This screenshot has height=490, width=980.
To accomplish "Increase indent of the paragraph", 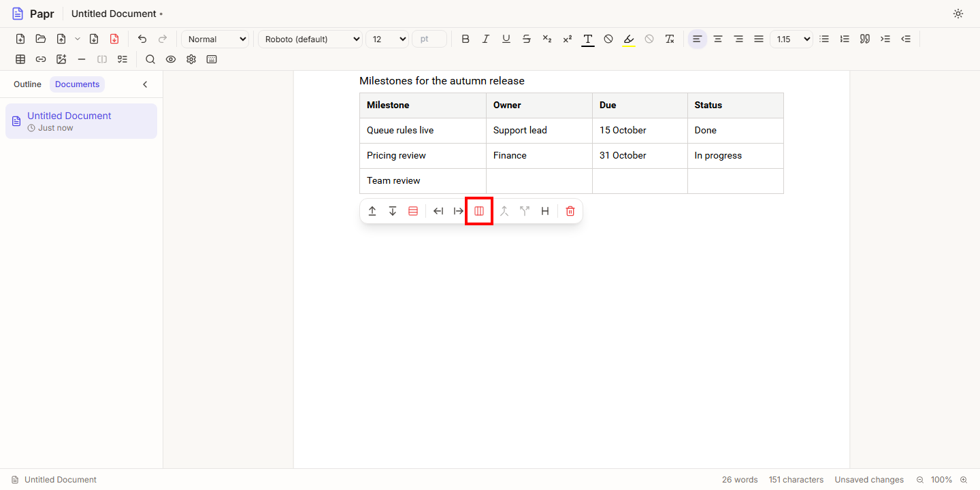I will coord(885,39).
